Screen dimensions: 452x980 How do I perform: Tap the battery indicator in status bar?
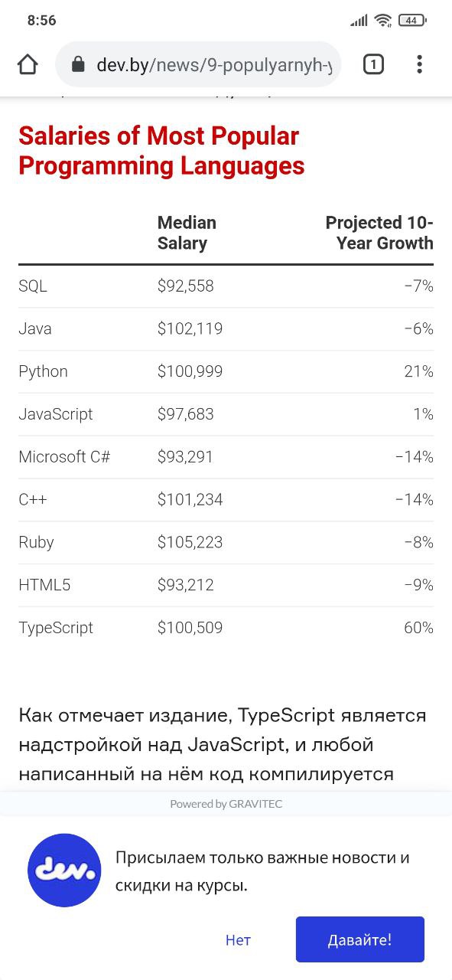(411, 21)
